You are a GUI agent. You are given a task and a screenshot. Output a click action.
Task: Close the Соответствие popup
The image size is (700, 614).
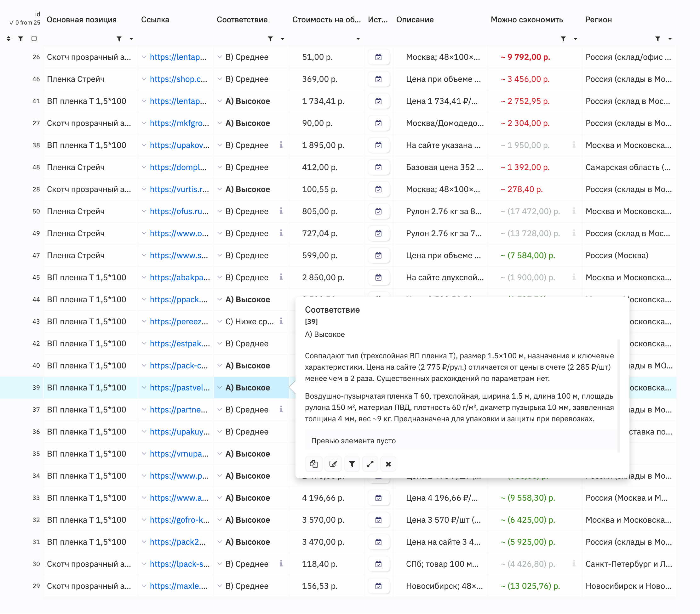coord(388,464)
